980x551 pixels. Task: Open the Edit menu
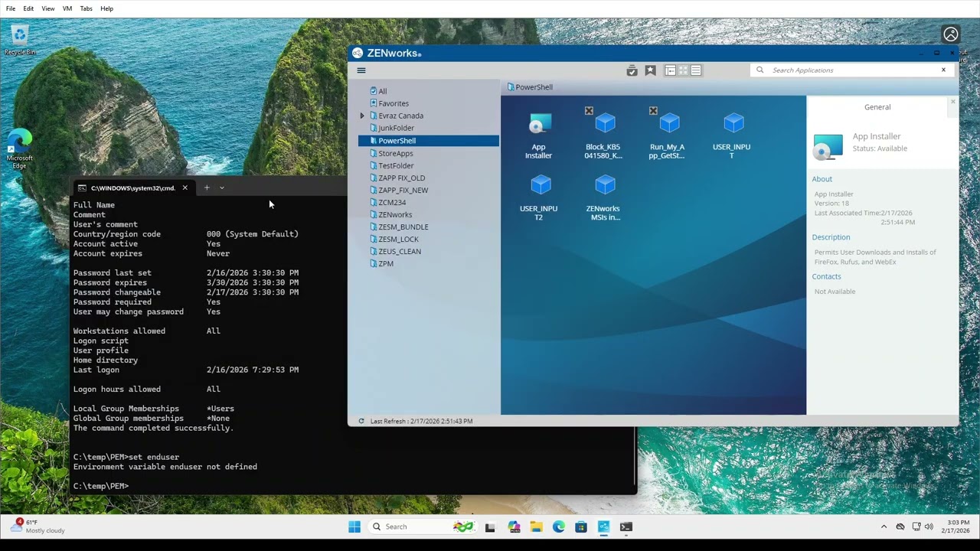point(28,8)
